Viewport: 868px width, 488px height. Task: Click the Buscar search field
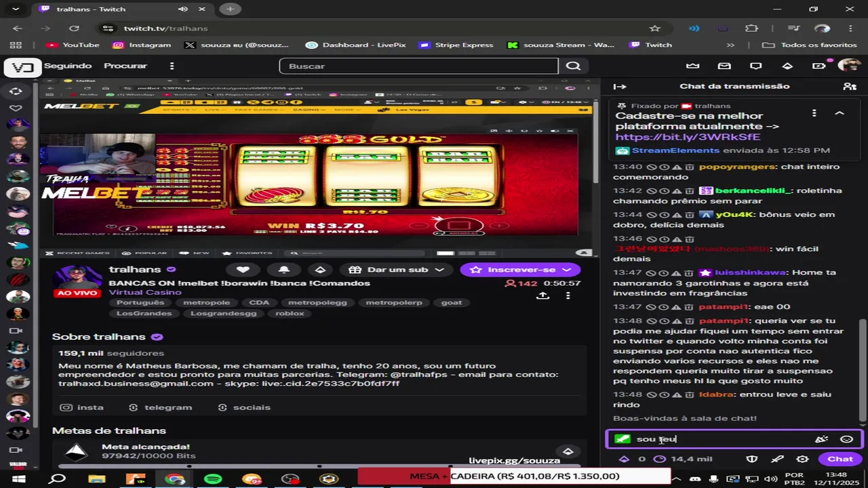418,66
